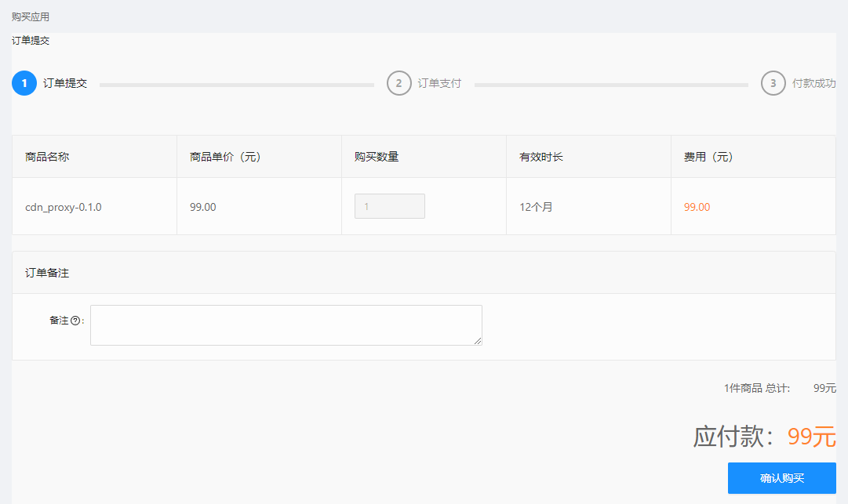Click the 确认购买 button
This screenshot has height=504, width=848.
point(781,478)
